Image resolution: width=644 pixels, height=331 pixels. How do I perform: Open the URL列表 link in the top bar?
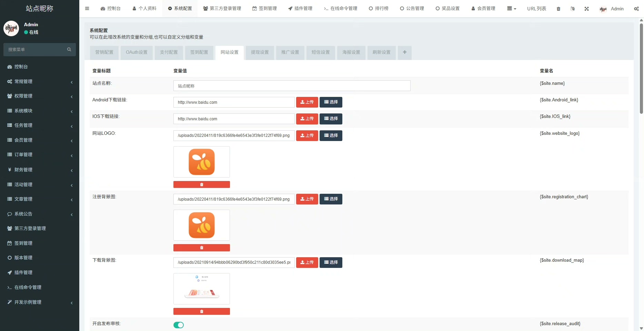coord(536,9)
